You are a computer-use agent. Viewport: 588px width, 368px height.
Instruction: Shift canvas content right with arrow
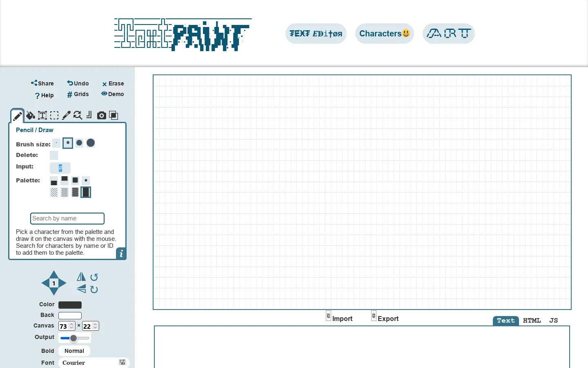(x=62, y=283)
